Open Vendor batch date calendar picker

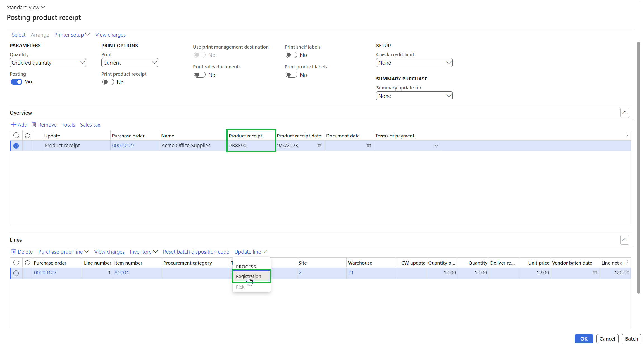(x=595, y=272)
